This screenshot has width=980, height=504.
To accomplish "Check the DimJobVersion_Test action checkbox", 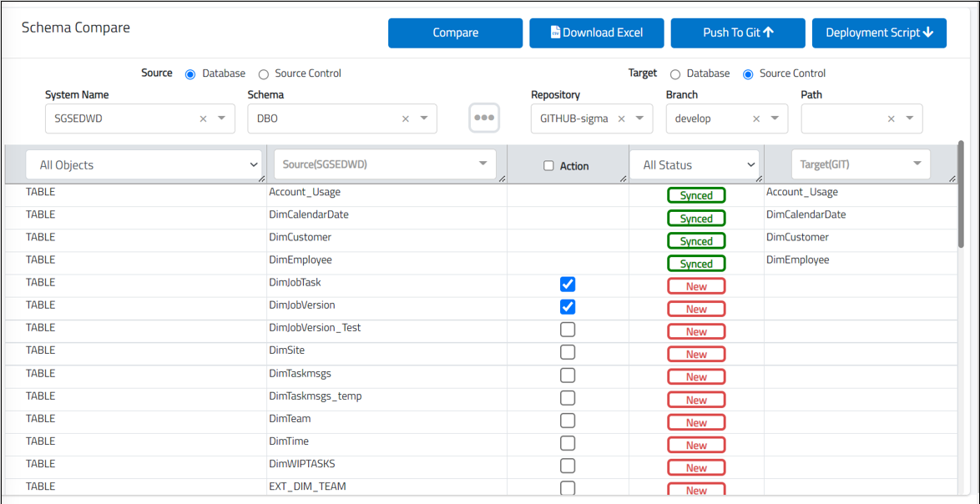I will click(x=568, y=330).
